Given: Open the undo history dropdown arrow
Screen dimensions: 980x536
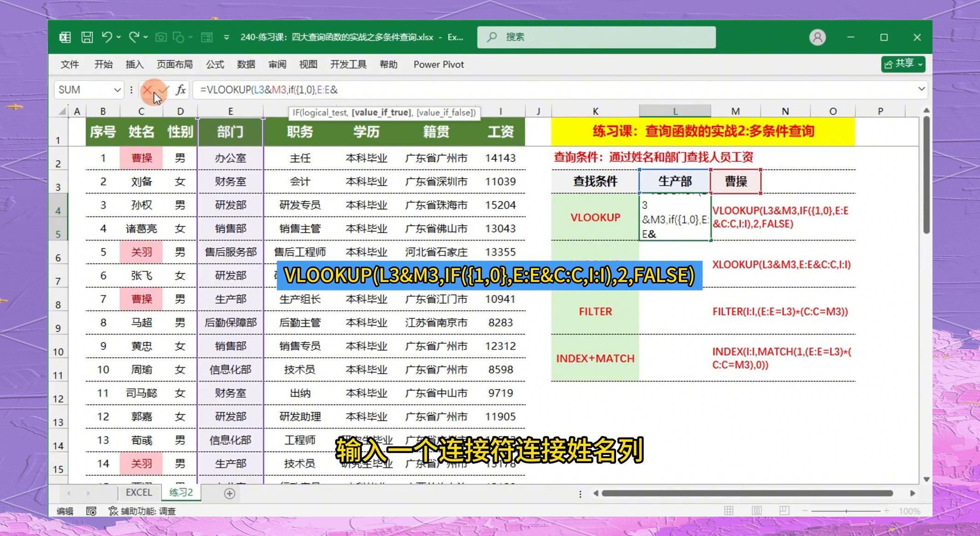Looking at the screenshot, I should point(119,37).
